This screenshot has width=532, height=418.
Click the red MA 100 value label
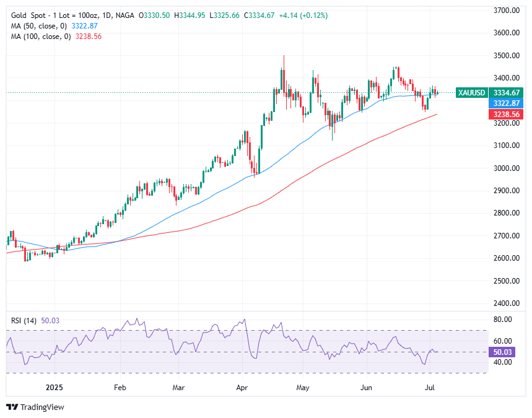pos(506,114)
